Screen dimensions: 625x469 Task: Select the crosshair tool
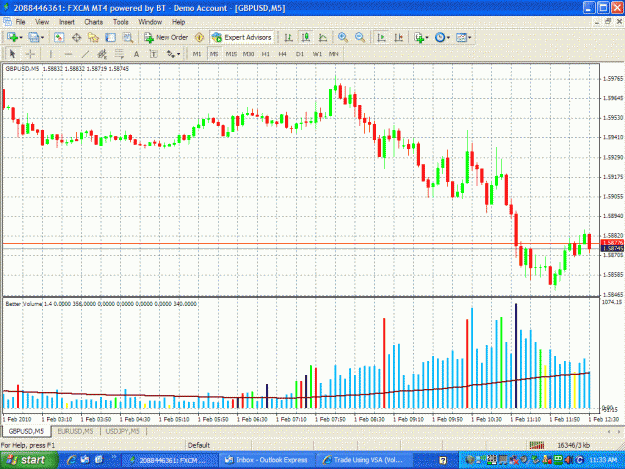click(30, 54)
